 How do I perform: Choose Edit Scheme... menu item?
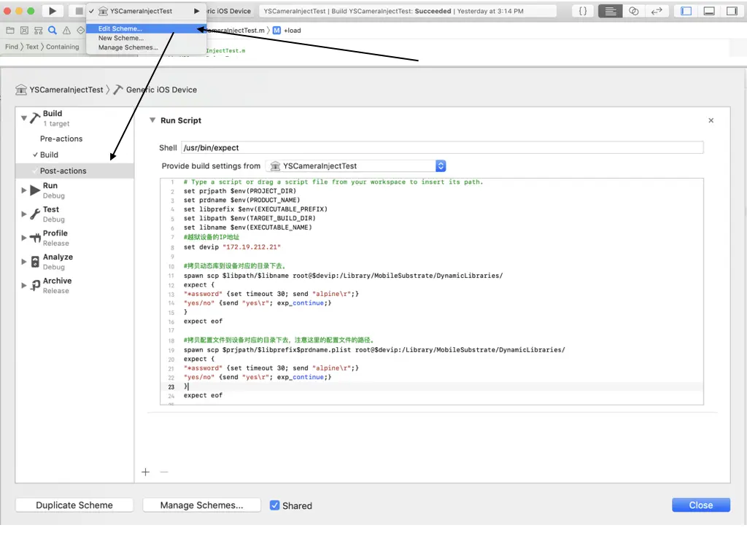(x=146, y=28)
